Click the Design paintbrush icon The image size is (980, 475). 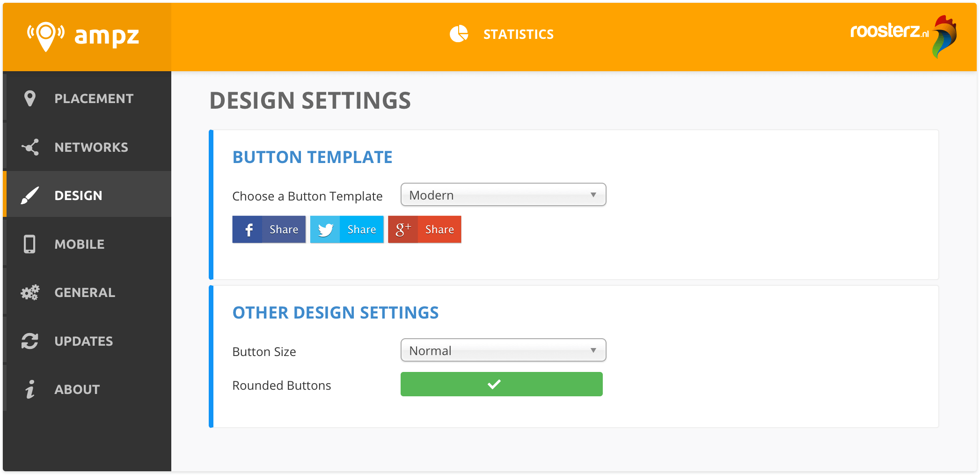[30, 195]
